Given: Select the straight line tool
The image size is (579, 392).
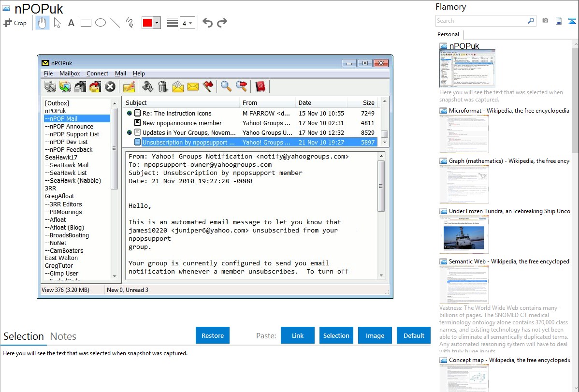Looking at the screenshot, I should tap(115, 23).
